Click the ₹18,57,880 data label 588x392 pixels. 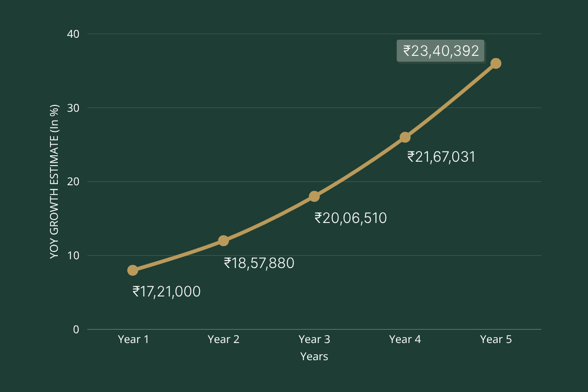click(x=259, y=263)
